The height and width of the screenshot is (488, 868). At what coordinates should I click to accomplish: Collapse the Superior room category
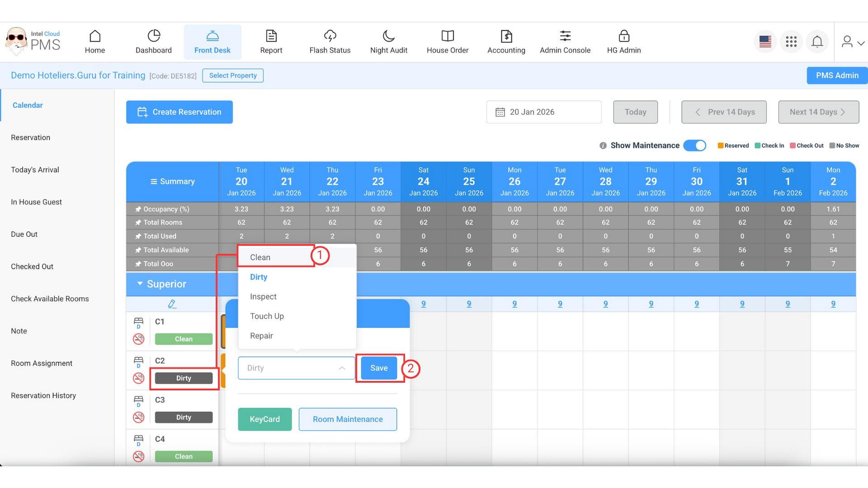point(140,284)
